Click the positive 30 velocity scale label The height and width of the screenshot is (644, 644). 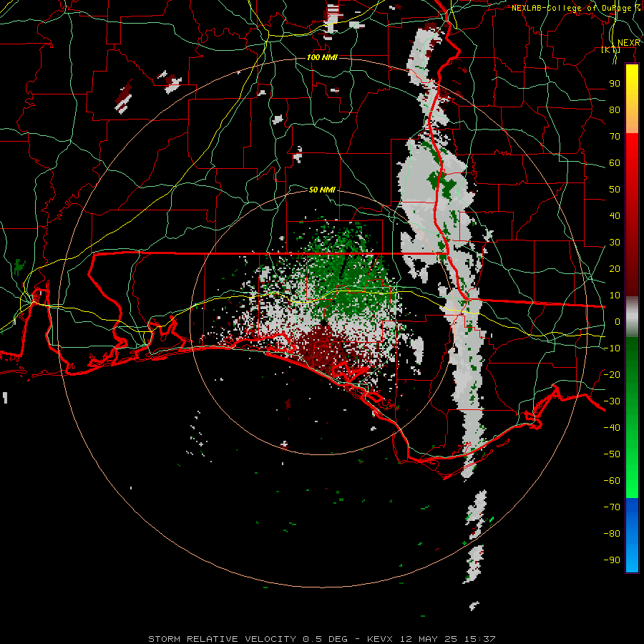(x=615, y=243)
